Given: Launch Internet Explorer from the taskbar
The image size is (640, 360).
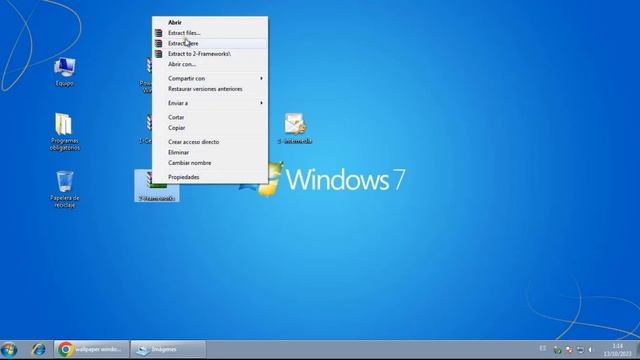Looking at the screenshot, I should coord(39,350).
